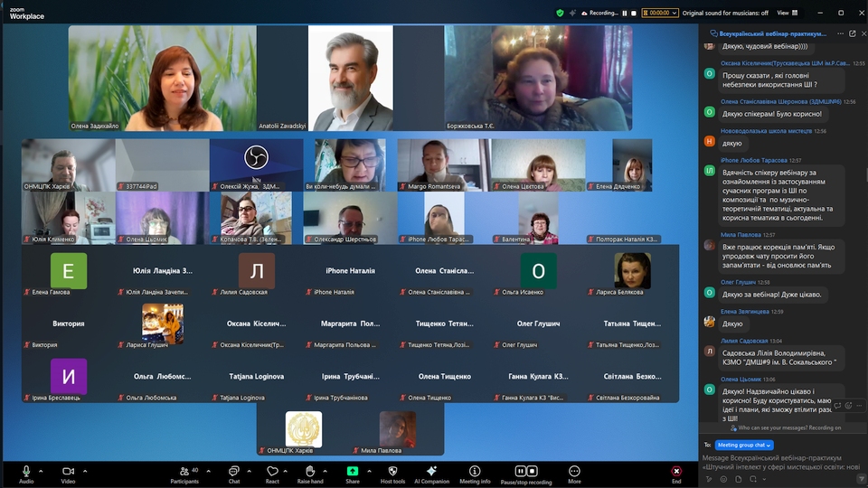Turn off camera with Video button
The width and height of the screenshot is (868, 488).
68,474
